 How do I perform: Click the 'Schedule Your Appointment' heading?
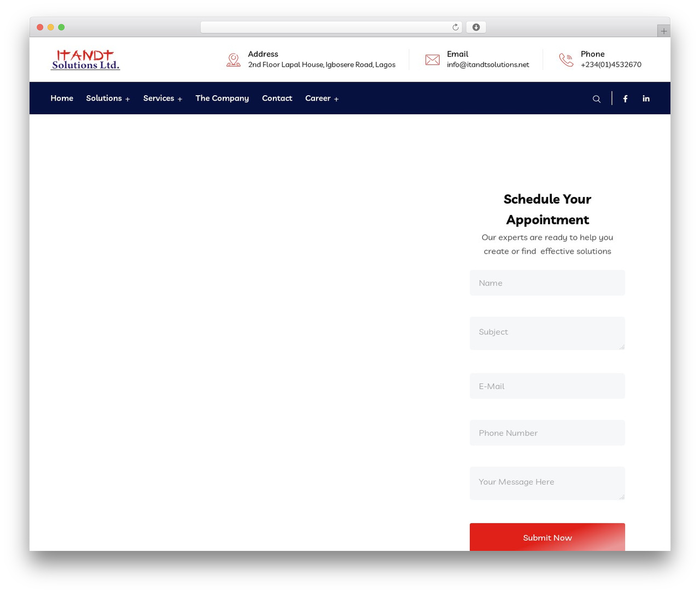(547, 210)
